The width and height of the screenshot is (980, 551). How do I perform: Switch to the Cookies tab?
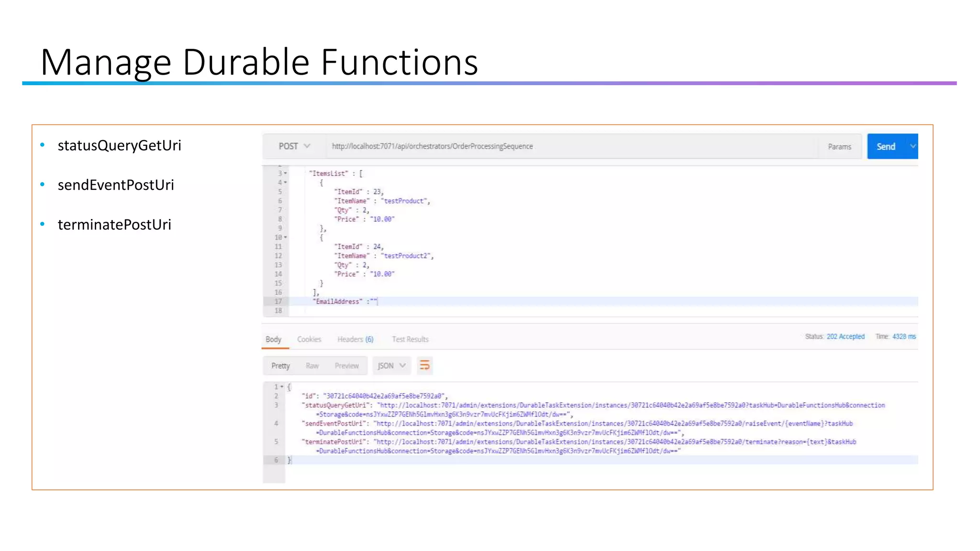point(309,339)
